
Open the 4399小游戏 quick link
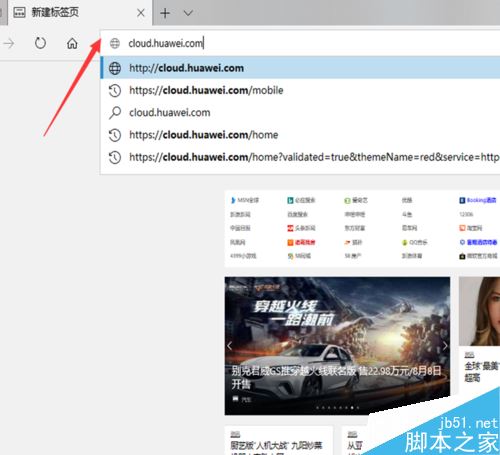(x=243, y=256)
